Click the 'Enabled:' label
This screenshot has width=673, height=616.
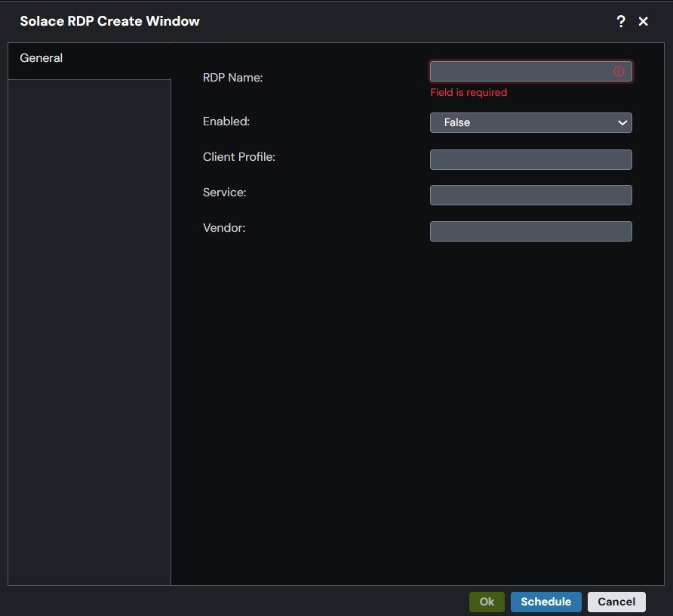[226, 121]
